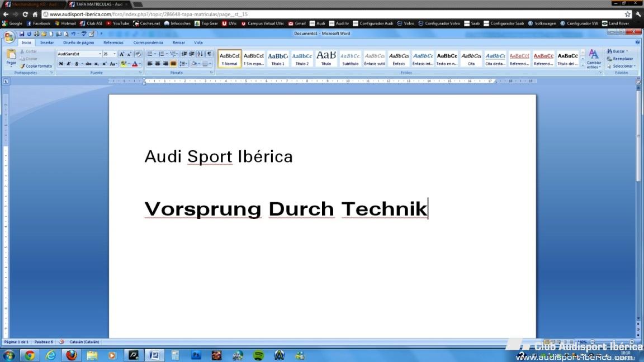The width and height of the screenshot is (644, 362).
Task: Toggle show paragraph marks (¶)
Action: coord(209,54)
